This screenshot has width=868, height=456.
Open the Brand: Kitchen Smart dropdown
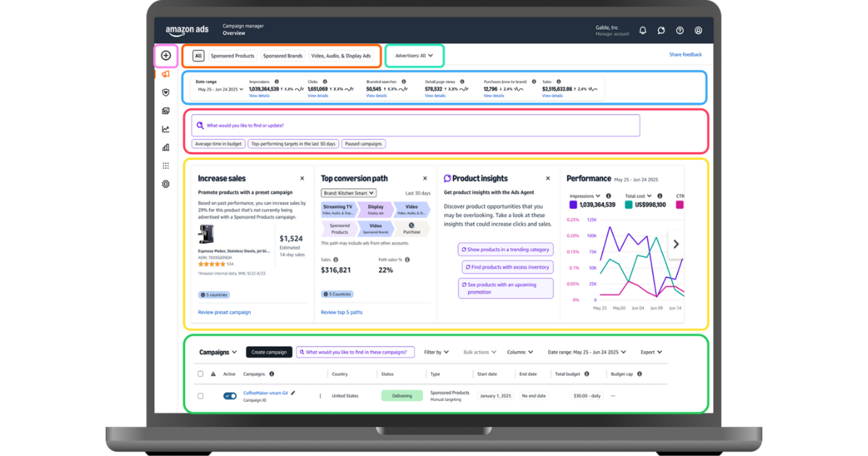[x=349, y=193]
